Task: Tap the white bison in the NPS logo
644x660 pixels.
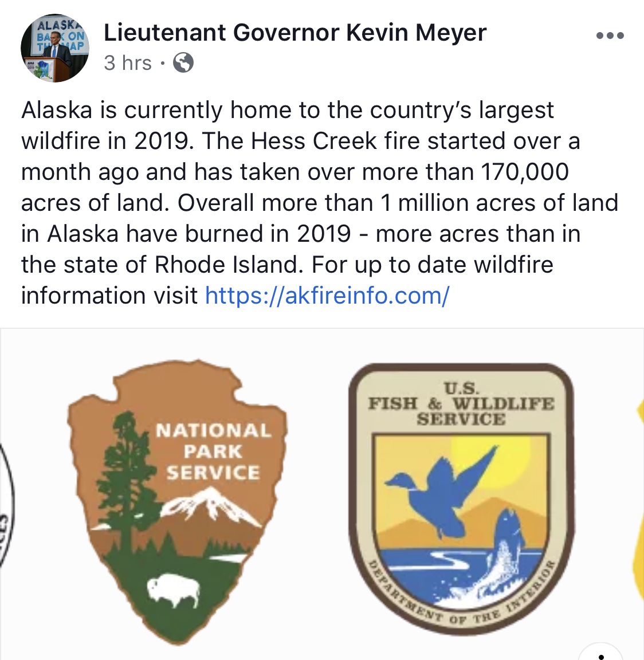Action: tap(174, 590)
